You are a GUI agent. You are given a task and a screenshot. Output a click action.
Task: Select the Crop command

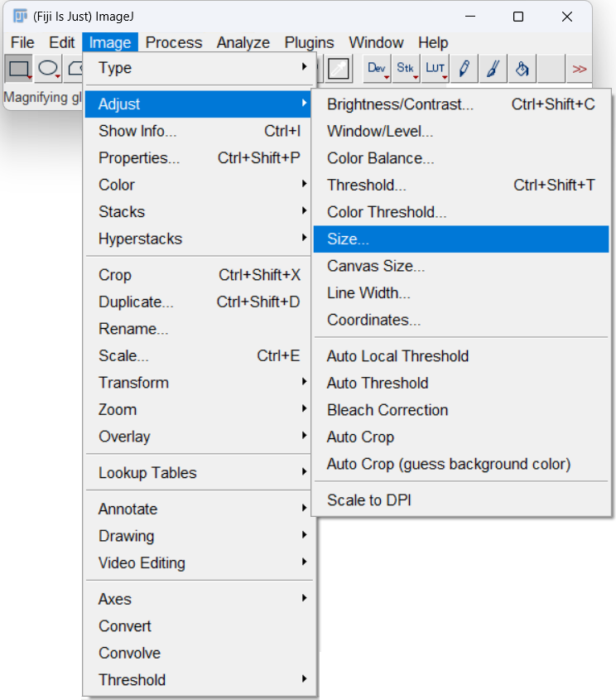[199, 275]
